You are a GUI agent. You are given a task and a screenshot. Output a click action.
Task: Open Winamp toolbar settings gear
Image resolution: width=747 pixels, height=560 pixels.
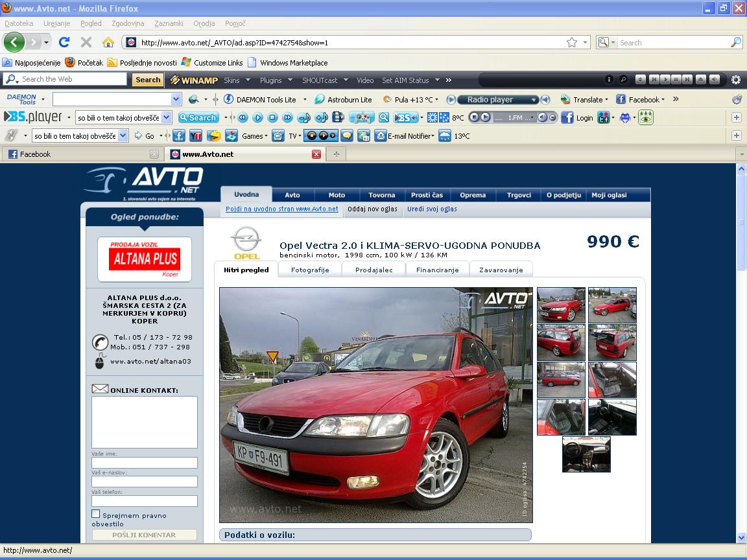[x=736, y=80]
